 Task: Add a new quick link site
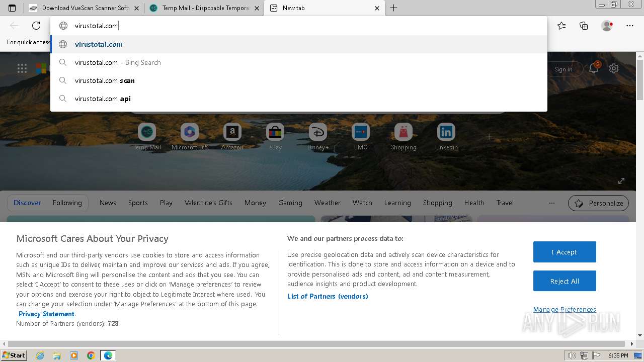[489, 136]
